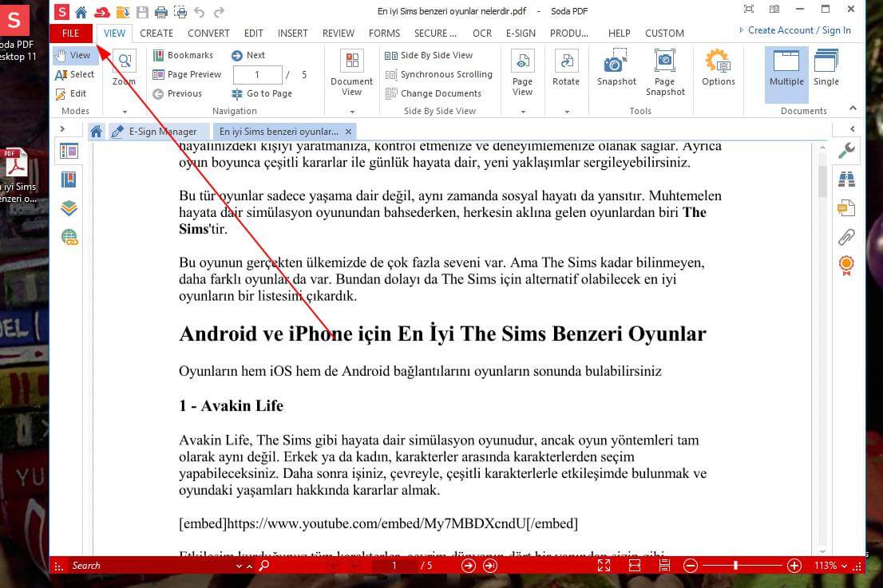The height and width of the screenshot is (588, 883).
Task: Click the home icon tab beside E-Sign Manager
Action: 97,132
